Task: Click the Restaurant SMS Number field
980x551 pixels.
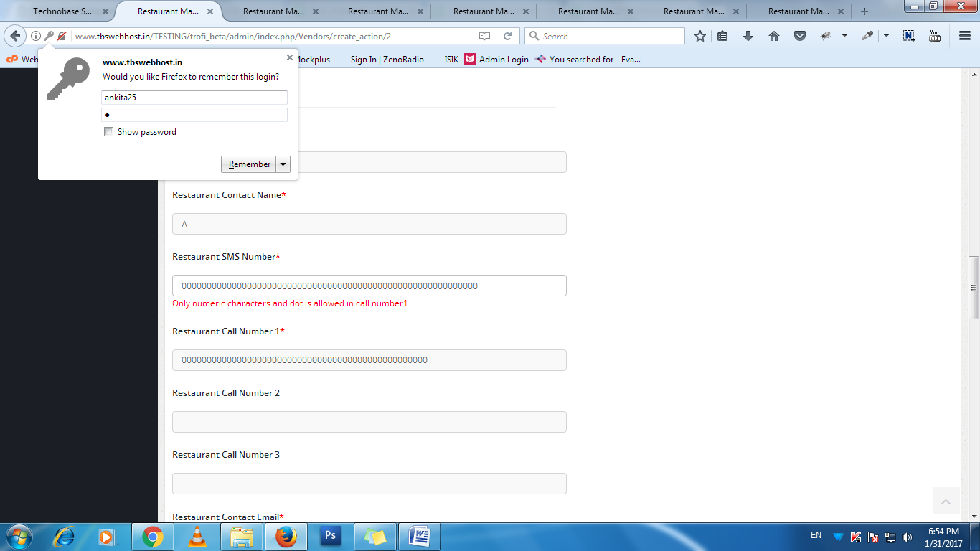Action: point(369,286)
